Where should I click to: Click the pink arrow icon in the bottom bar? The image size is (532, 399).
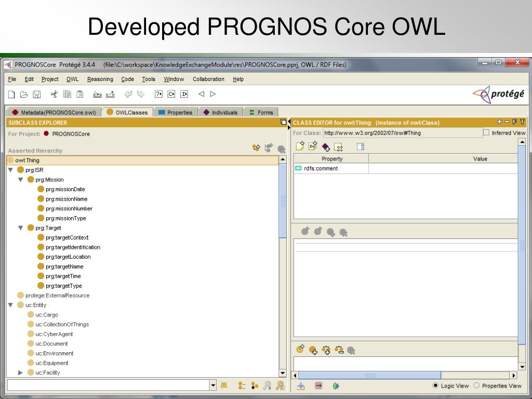[318, 386]
